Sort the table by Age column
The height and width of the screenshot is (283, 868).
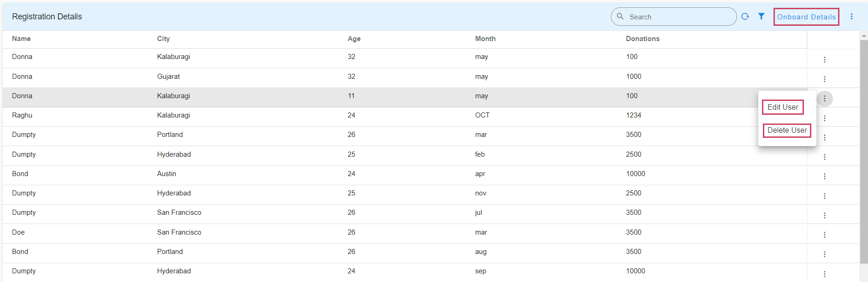tap(354, 39)
